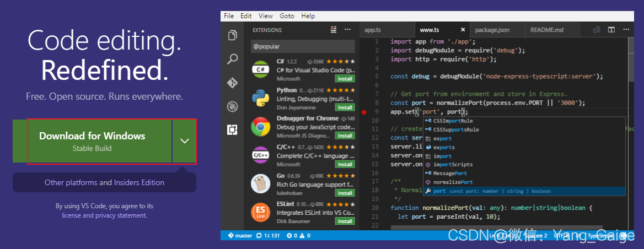This screenshot has width=644, height=249.
Task: Click Dirk Baeumer publisher name
Action: tap(293, 221)
